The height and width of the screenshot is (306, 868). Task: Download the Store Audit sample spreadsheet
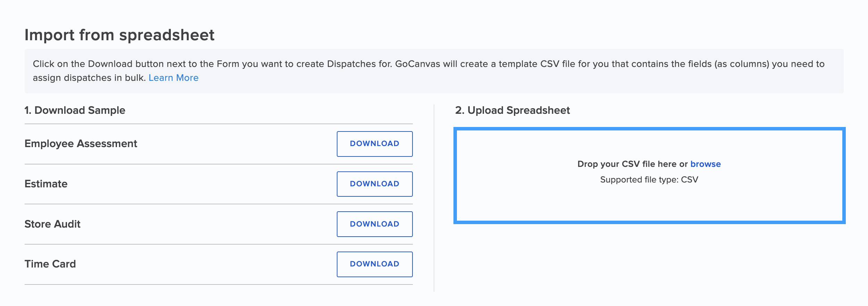coord(374,224)
